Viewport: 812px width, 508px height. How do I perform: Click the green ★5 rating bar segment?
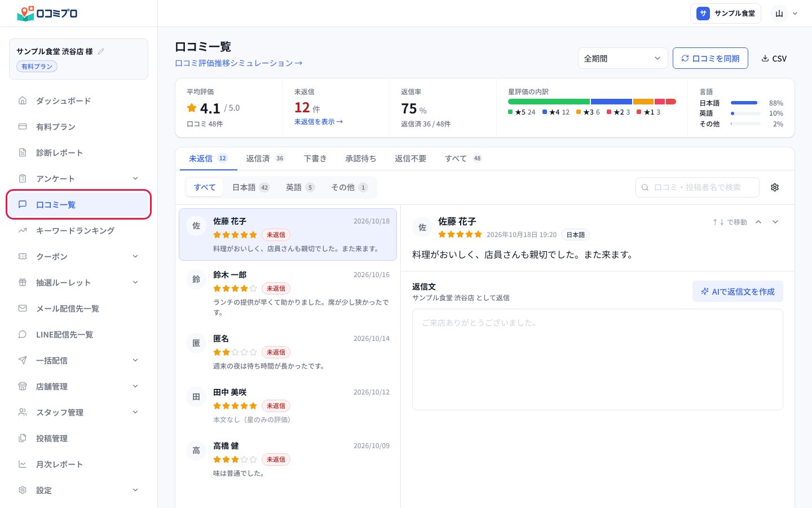(549, 102)
